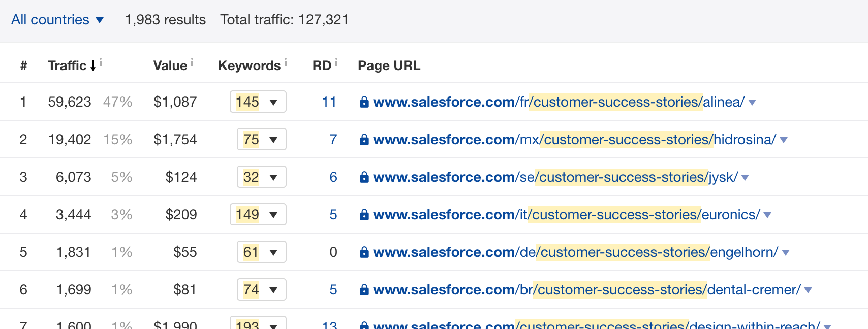Show the Traffic column info tooltip icon
Screen dimensions: 868x329
tap(101, 62)
